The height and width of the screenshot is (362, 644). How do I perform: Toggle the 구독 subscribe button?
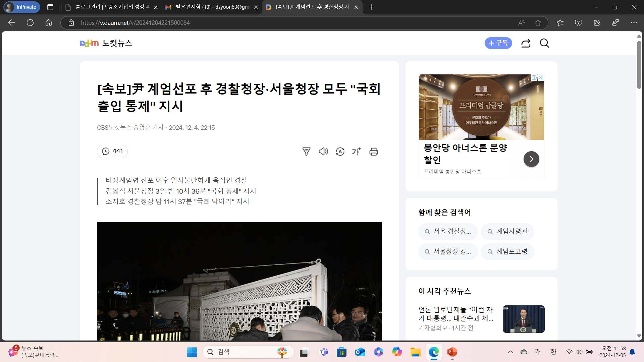click(498, 43)
